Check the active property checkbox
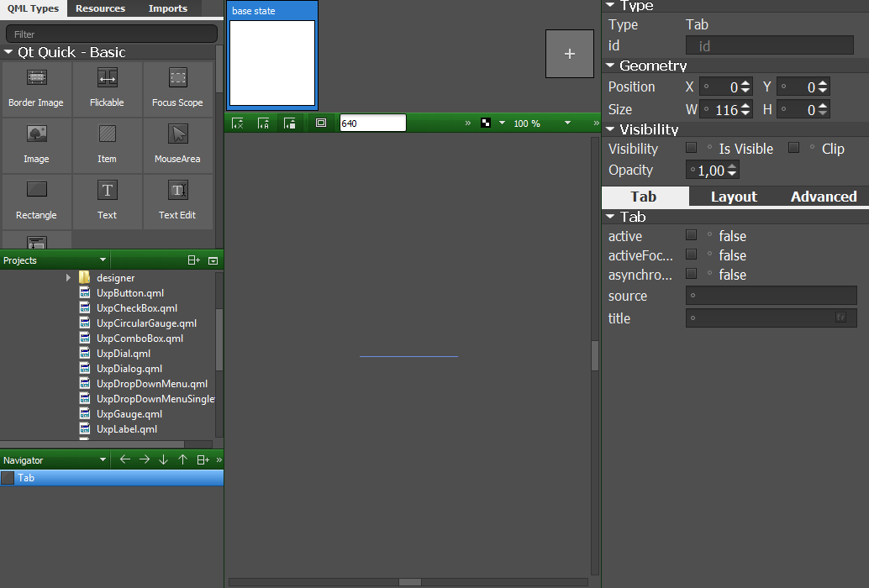 coord(692,236)
